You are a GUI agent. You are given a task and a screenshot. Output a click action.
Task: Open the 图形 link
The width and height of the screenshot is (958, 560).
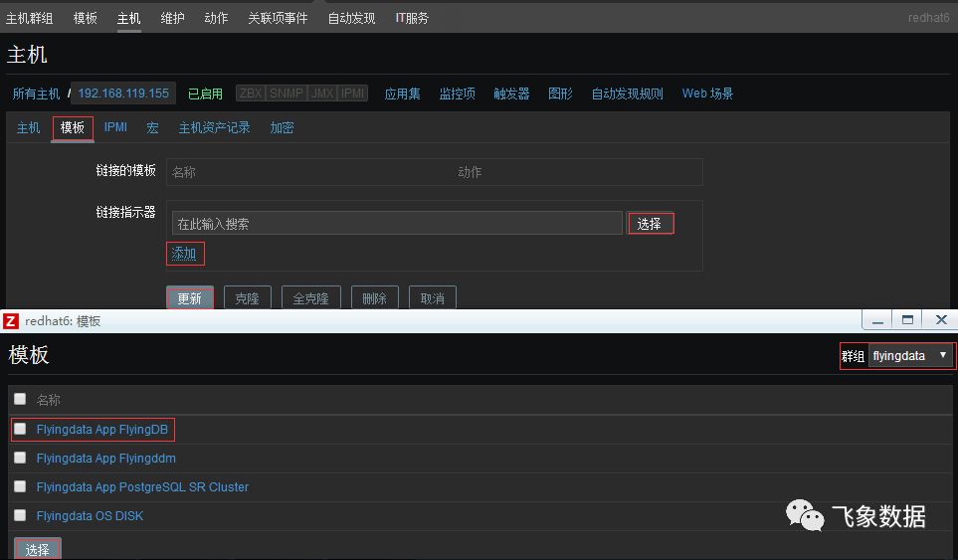560,93
